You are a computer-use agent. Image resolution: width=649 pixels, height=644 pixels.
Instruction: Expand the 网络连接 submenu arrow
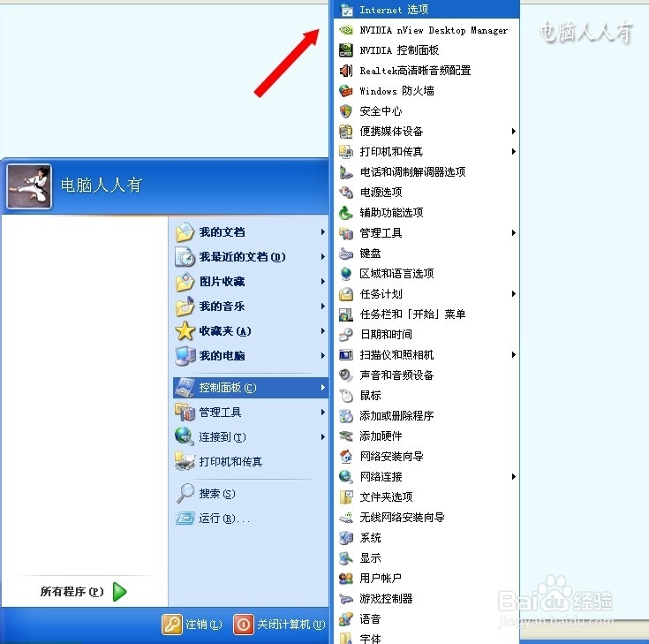point(513,477)
